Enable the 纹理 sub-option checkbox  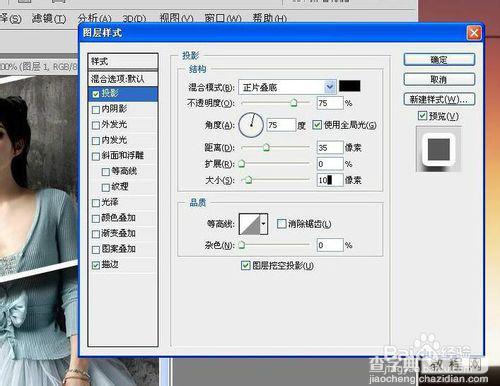pos(106,187)
